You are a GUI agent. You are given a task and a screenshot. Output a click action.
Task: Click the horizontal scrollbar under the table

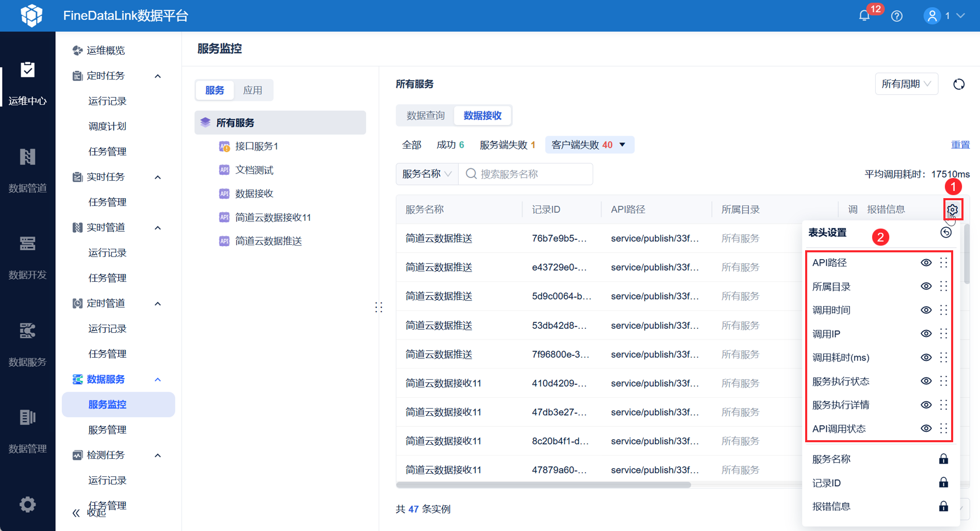pos(544,485)
